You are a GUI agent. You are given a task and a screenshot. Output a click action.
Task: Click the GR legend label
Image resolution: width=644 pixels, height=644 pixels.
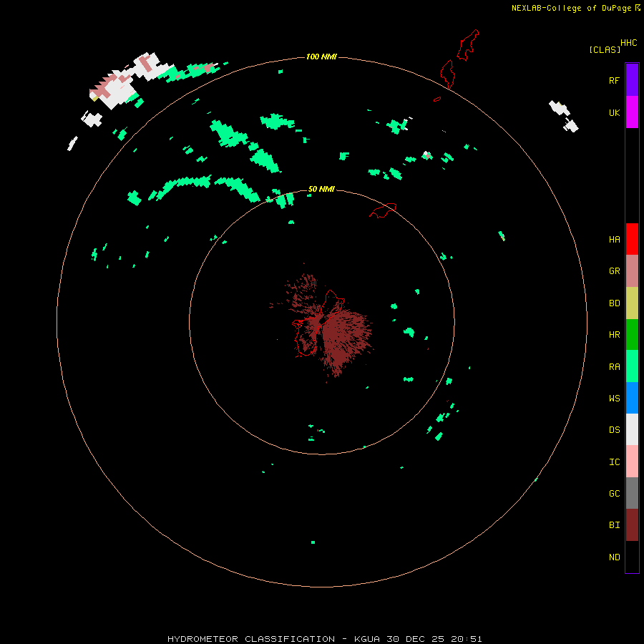point(615,271)
